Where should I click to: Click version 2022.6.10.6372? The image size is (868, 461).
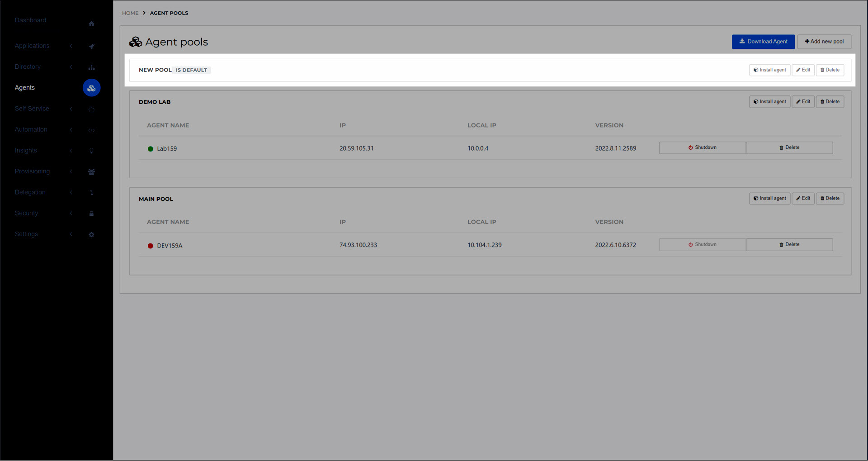[x=615, y=245]
